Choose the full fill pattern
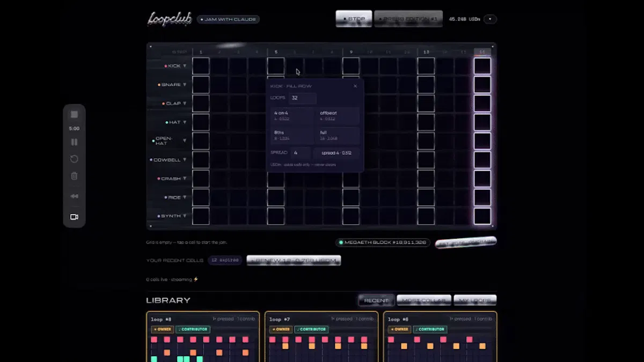The height and width of the screenshot is (362, 644). (338, 135)
